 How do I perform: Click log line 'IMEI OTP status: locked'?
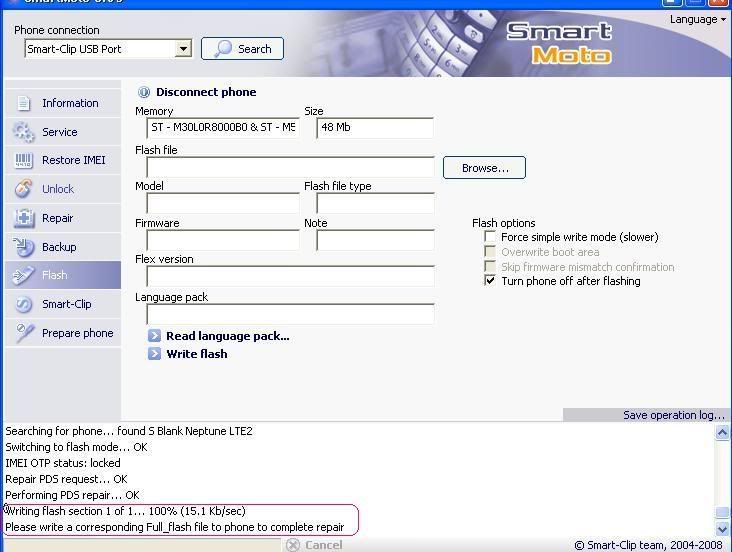click(x=63, y=463)
